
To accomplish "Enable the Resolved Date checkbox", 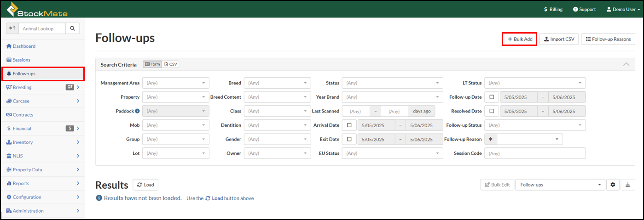I will tap(492, 111).
